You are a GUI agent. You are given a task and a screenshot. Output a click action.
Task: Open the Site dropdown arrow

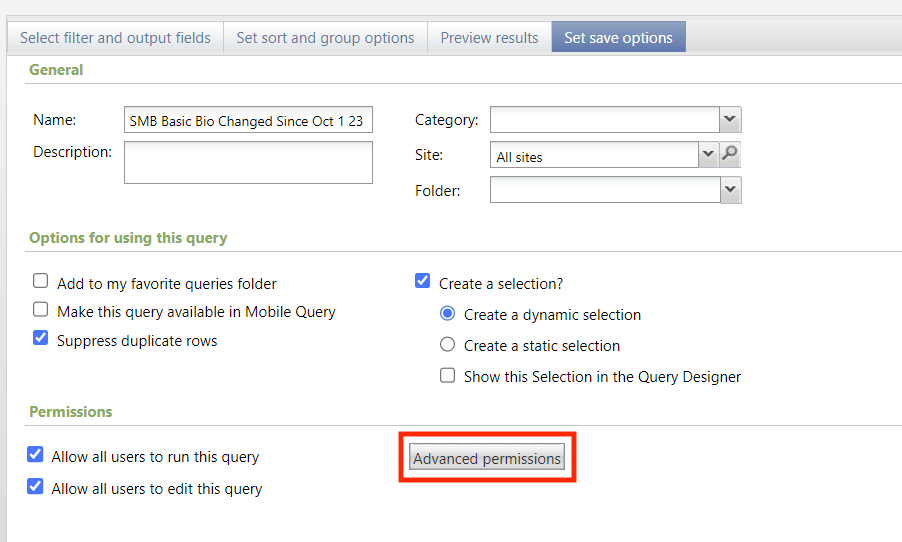point(709,154)
